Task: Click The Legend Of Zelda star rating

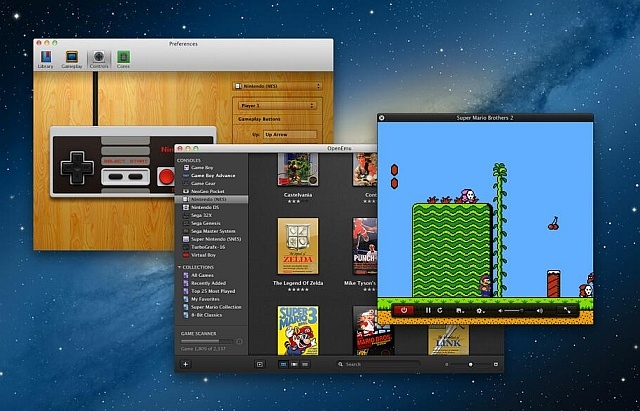Action: pyautogui.click(x=298, y=290)
